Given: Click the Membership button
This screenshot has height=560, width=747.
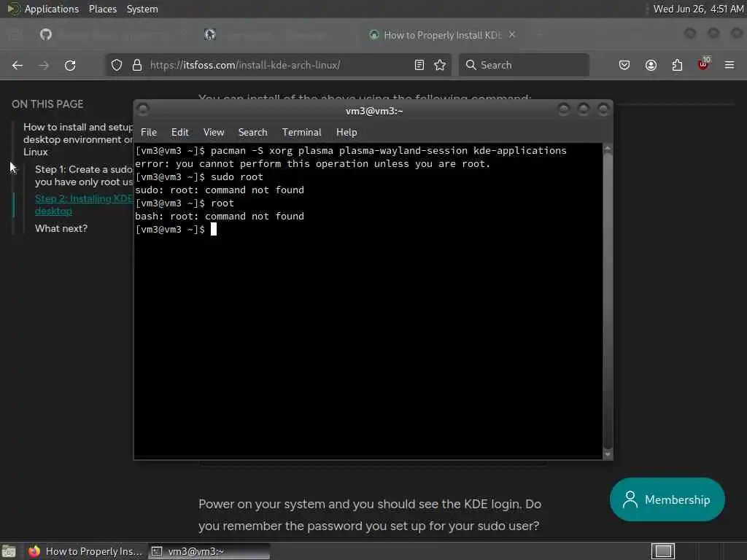Looking at the screenshot, I should point(667,499).
